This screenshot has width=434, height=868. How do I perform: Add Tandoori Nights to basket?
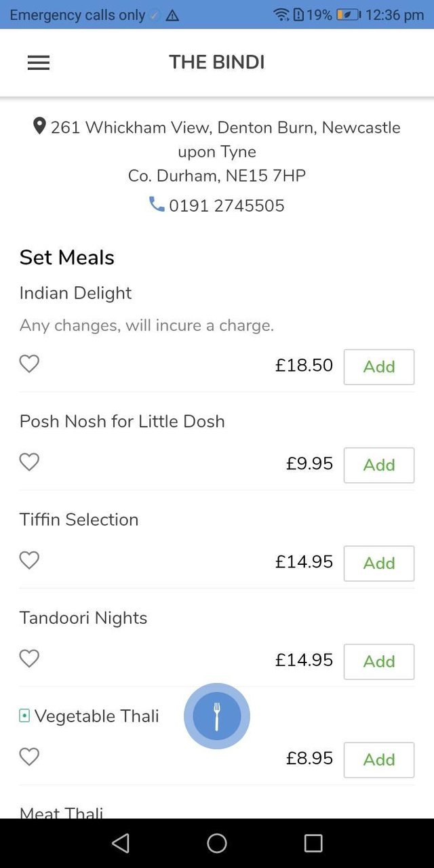[378, 662]
